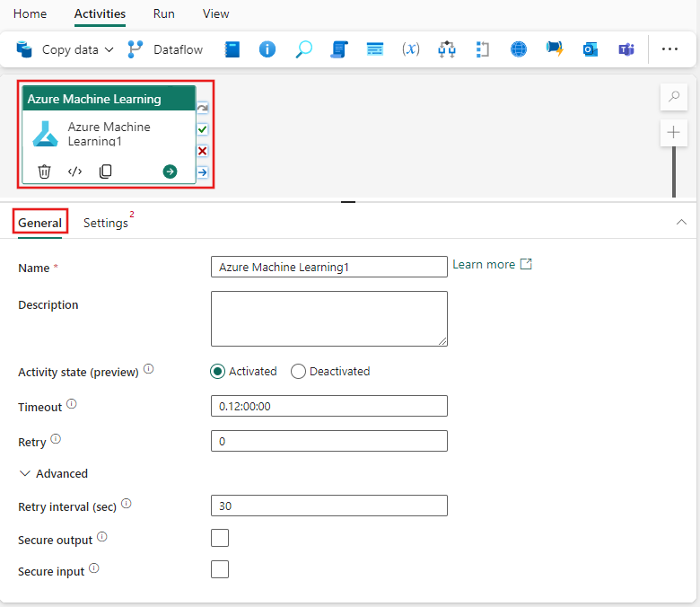The width and height of the screenshot is (700, 607).
Task: Click the On success checkmark connector
Action: click(x=202, y=129)
